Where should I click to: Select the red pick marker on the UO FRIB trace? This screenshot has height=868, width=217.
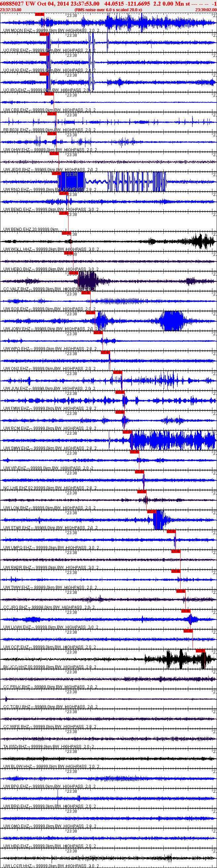click(x=44, y=34)
